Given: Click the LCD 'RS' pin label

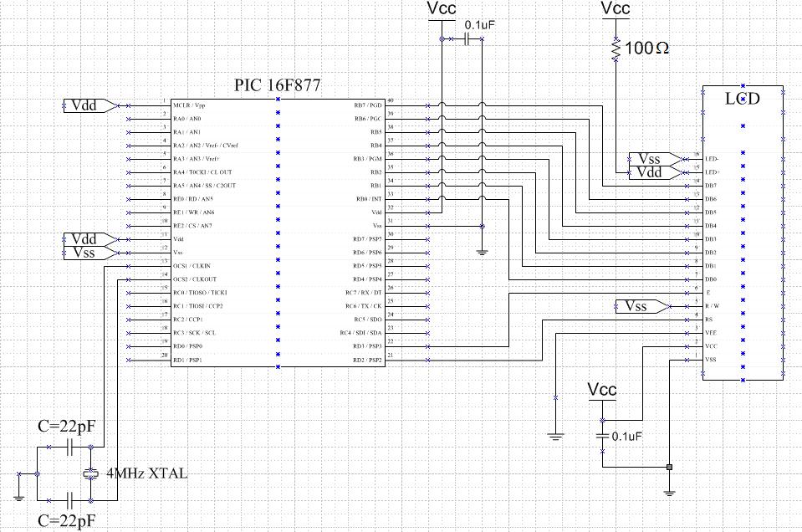Looking at the screenshot, I should coord(709,320).
